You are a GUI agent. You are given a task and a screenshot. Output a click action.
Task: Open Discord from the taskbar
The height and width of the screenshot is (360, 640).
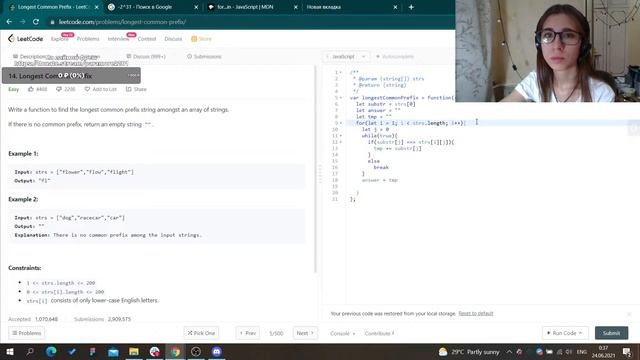[x=217, y=351]
